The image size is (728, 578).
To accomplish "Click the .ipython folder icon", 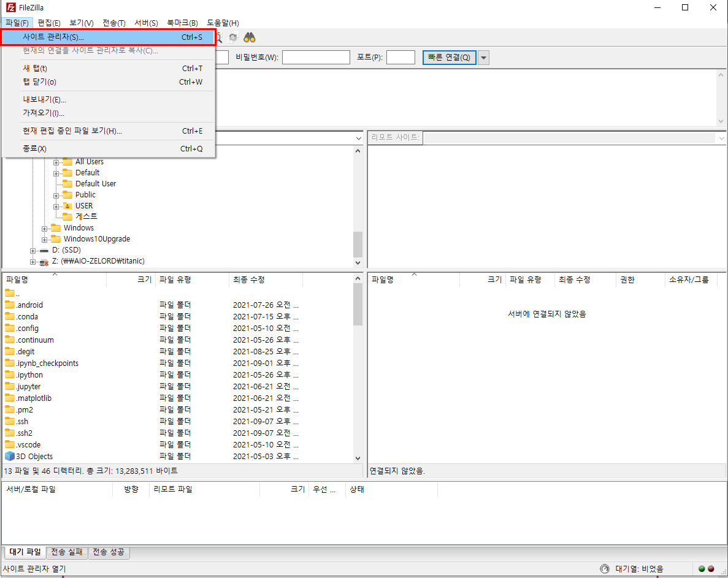I will click(10, 374).
